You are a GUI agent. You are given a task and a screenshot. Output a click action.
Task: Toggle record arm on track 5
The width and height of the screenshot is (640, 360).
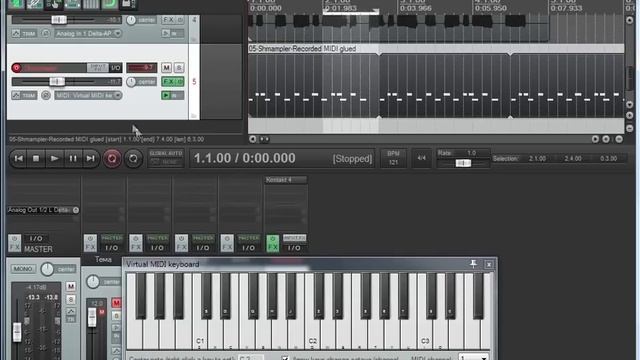(x=16, y=68)
